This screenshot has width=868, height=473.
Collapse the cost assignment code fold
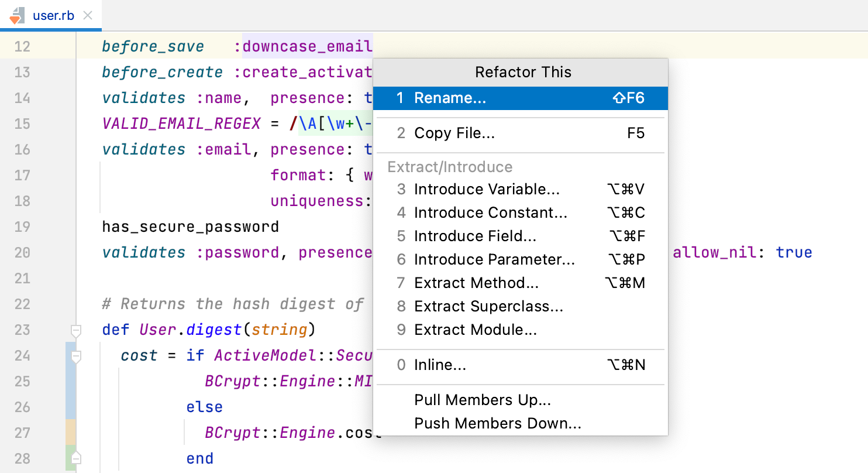tap(76, 355)
